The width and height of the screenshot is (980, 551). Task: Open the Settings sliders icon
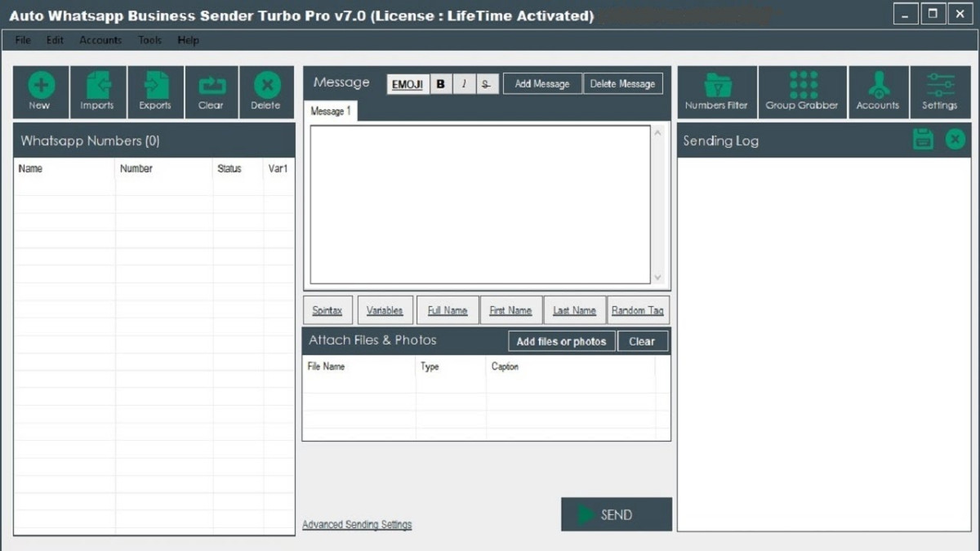point(940,87)
